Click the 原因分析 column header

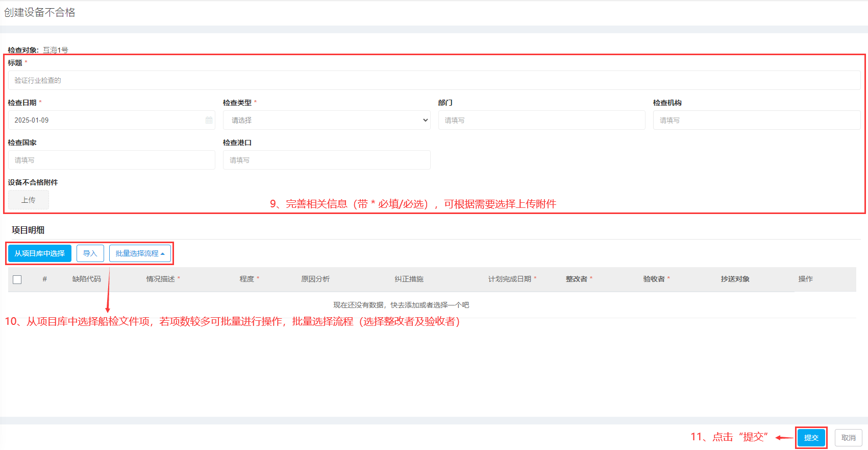[x=315, y=279]
